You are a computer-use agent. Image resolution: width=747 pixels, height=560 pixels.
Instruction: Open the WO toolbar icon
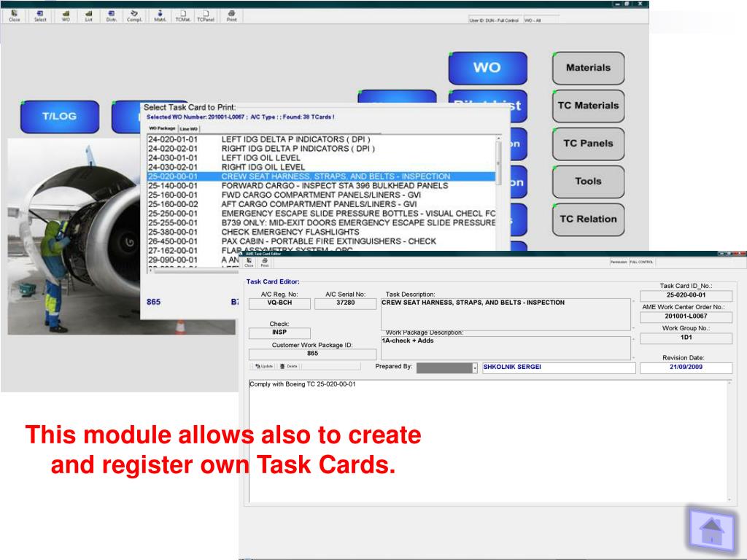click(x=66, y=15)
